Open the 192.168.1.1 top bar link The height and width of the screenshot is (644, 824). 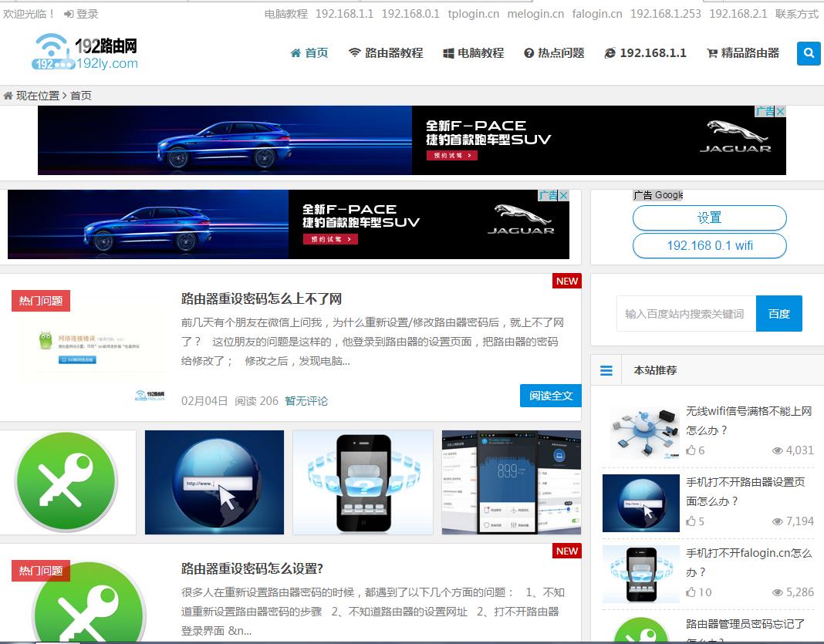[344, 14]
